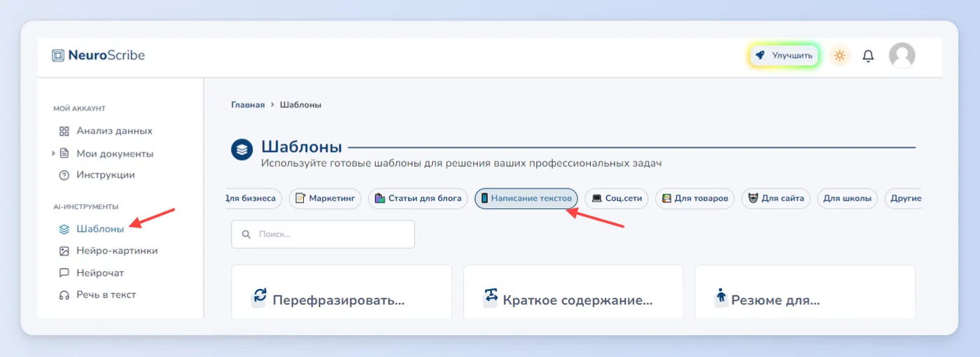Click the NeuroScribe brand name

pyautogui.click(x=106, y=55)
